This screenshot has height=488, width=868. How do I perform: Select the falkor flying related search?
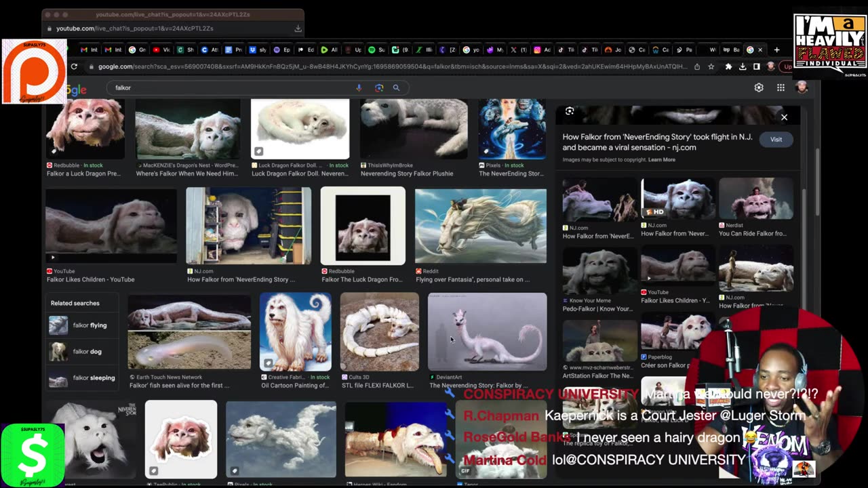click(82, 325)
